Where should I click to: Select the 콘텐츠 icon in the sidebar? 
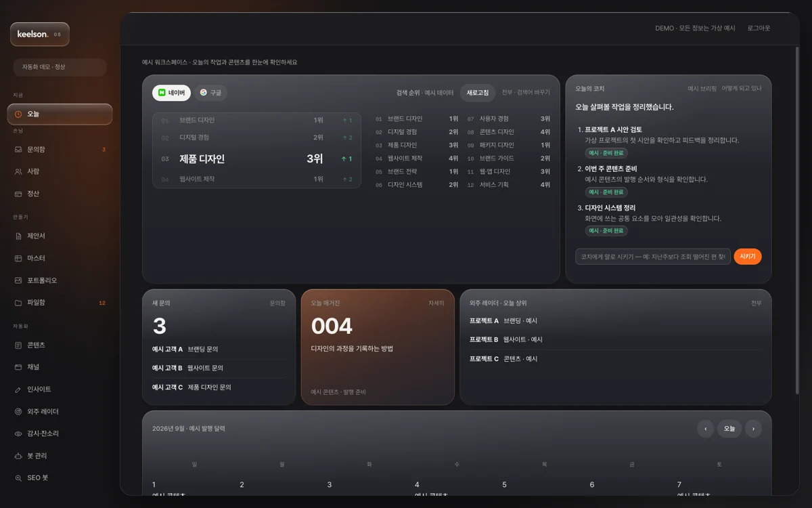click(18, 345)
